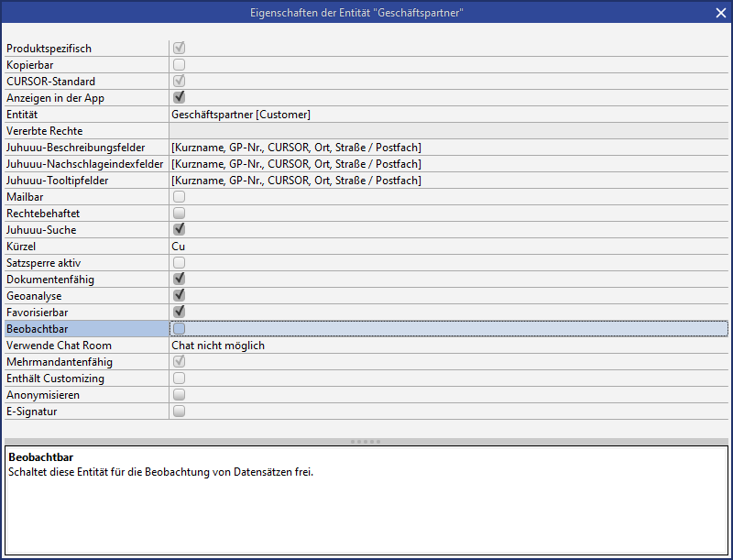Close the Eigenschaften der Entität dialog
The image size is (733, 560).
[x=720, y=12]
